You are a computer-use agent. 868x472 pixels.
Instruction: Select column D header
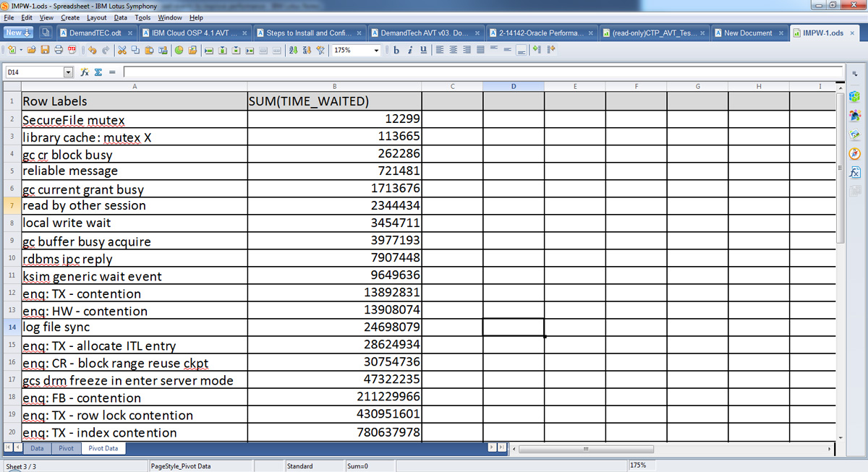[514, 87]
